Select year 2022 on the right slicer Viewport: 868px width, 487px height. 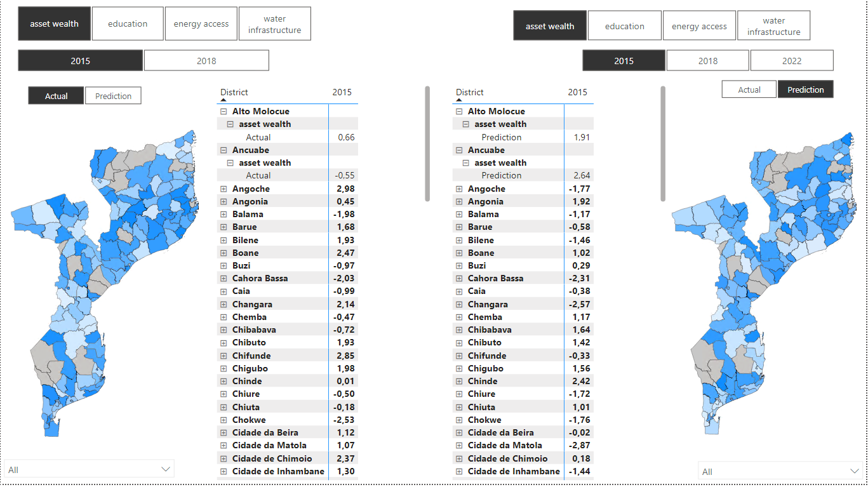(791, 60)
